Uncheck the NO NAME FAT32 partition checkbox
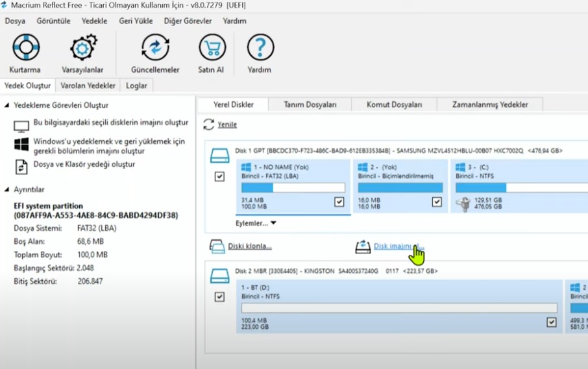Screen dimensions: 588x369 click(x=339, y=202)
